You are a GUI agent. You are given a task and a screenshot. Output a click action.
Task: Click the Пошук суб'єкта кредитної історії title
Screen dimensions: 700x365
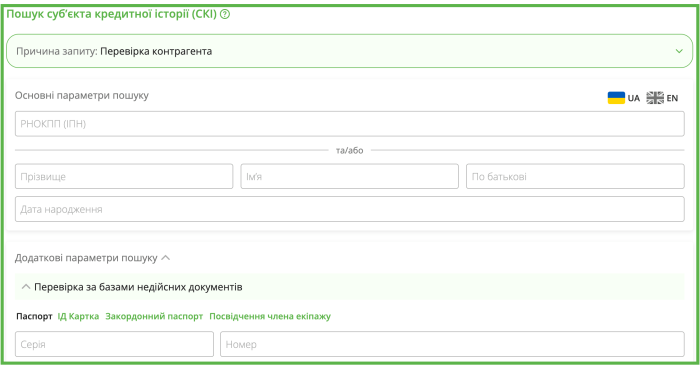[x=112, y=14]
